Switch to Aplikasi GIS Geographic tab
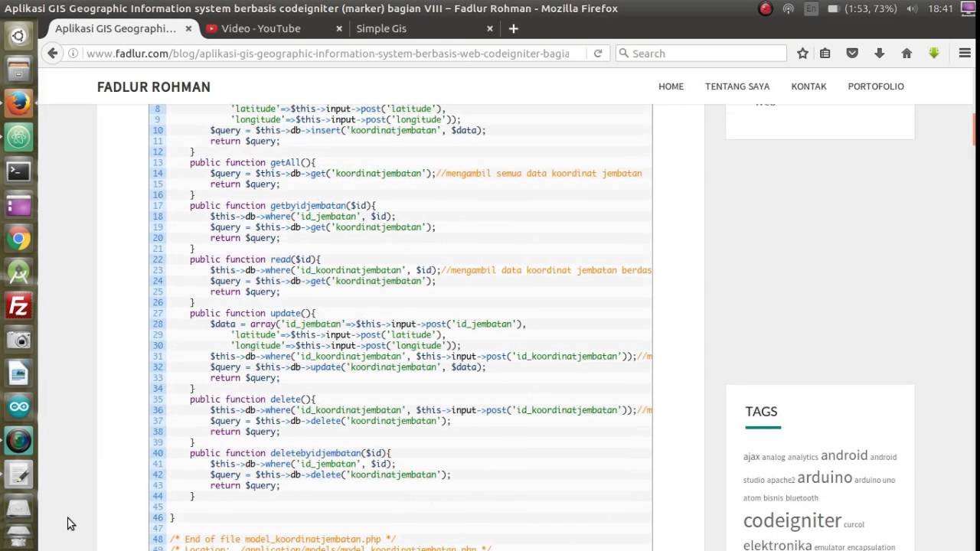Image resolution: width=980 pixels, height=551 pixels. pyautogui.click(x=116, y=28)
